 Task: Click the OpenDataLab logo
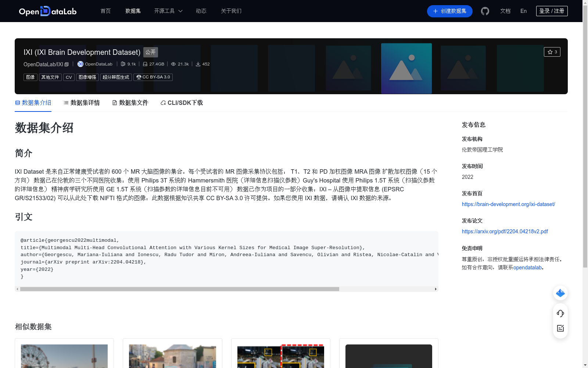(47, 11)
